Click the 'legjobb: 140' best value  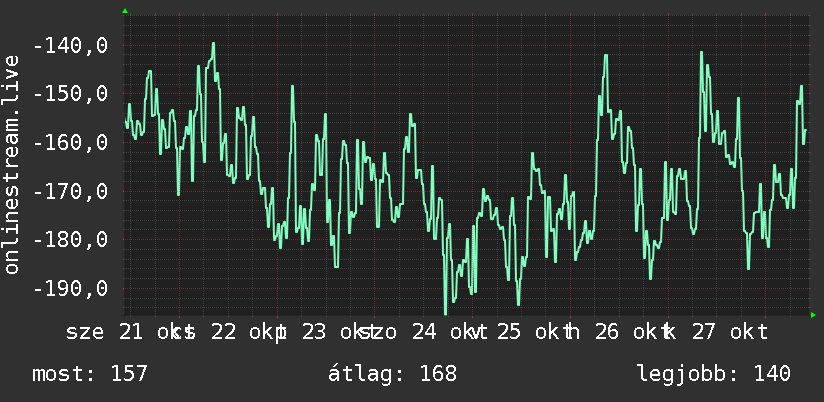[x=714, y=374]
